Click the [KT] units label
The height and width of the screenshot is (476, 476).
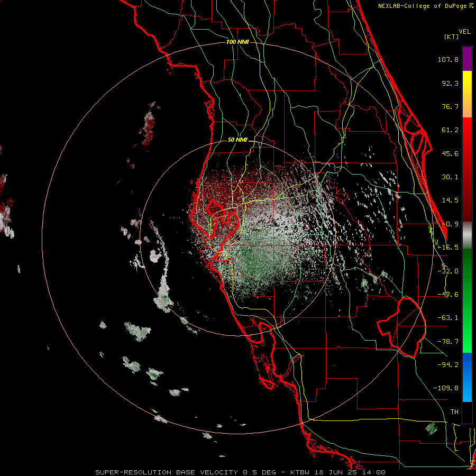(x=452, y=36)
